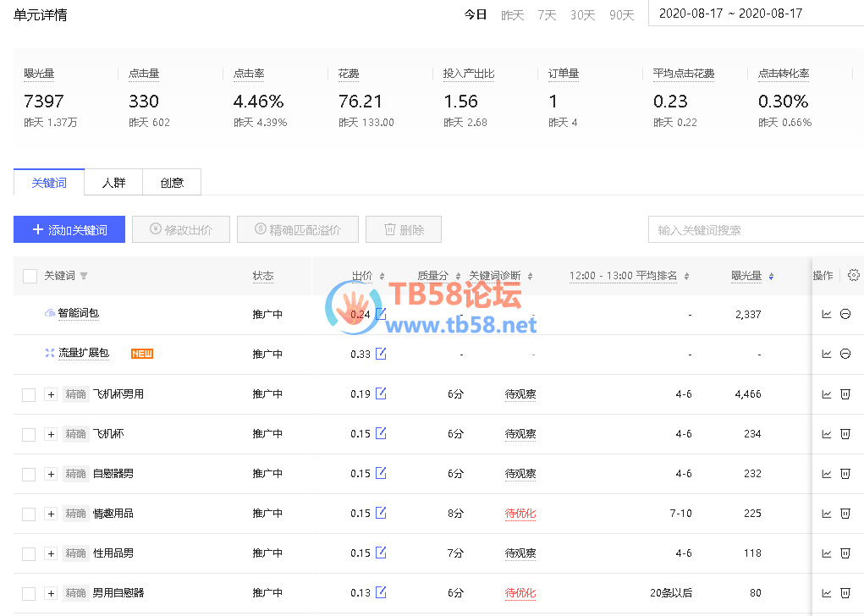Open column settings gear icon
This screenshot has height=616, width=864.
[853, 275]
